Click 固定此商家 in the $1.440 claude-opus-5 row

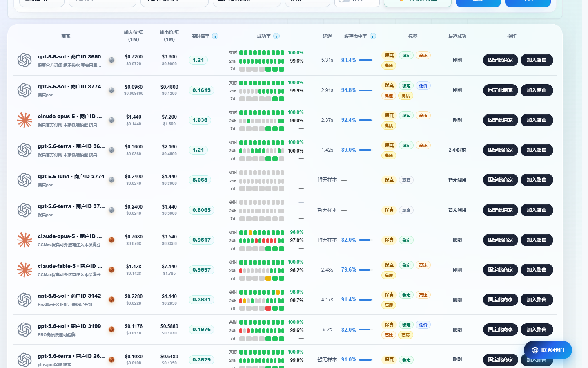click(x=500, y=120)
